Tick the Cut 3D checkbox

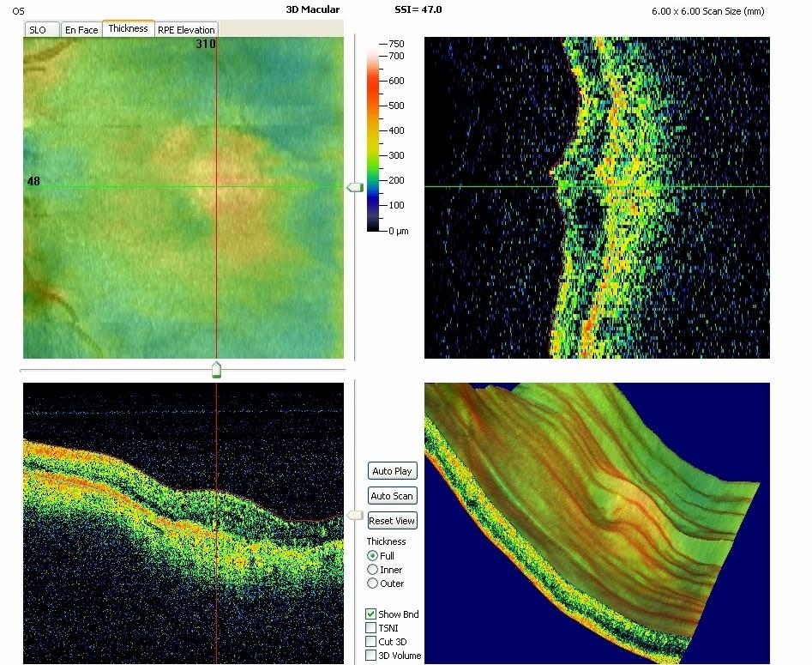tap(371, 642)
